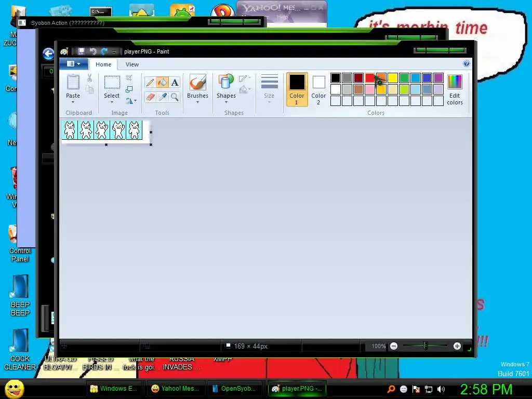Viewport: 532px width, 399px height.
Task: Click the smiley Start button
Action: pos(14,389)
